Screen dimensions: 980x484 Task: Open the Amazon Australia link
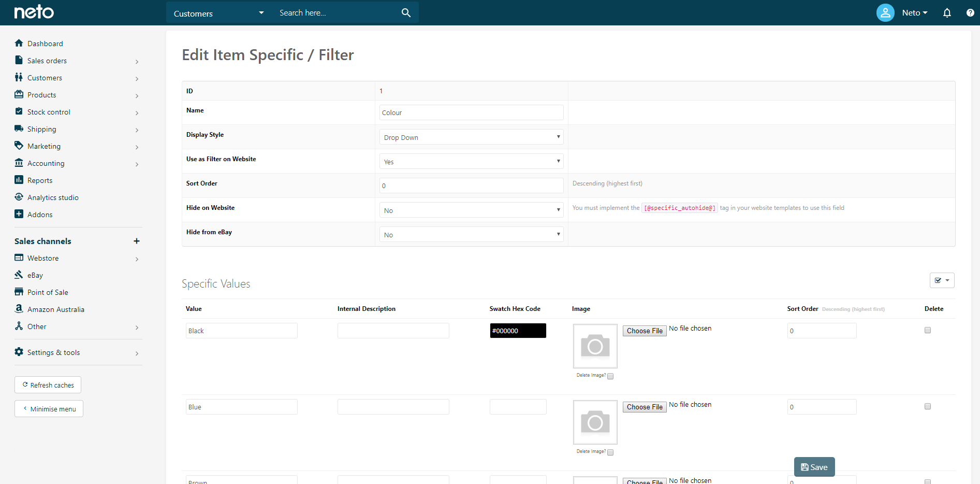coord(56,309)
